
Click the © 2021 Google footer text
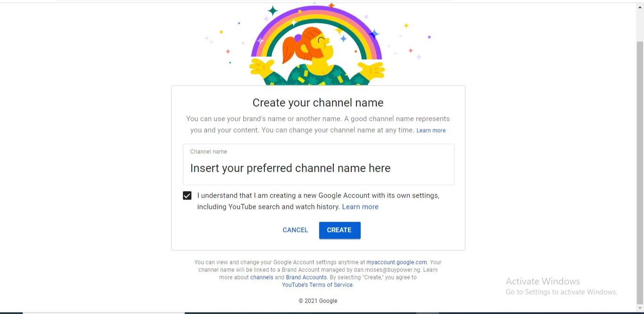(x=318, y=301)
